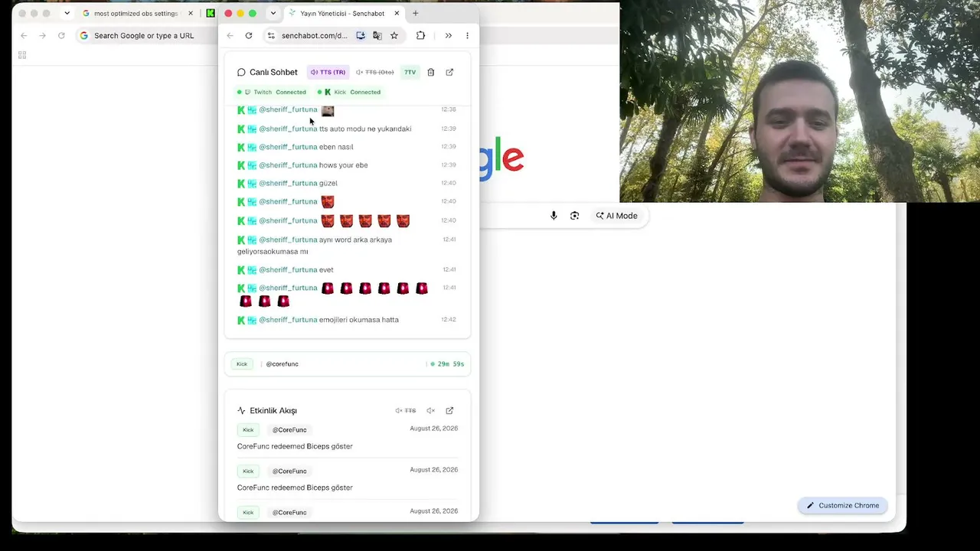Select the message "hows your ebe"
The image size is (980, 551).
344,165
